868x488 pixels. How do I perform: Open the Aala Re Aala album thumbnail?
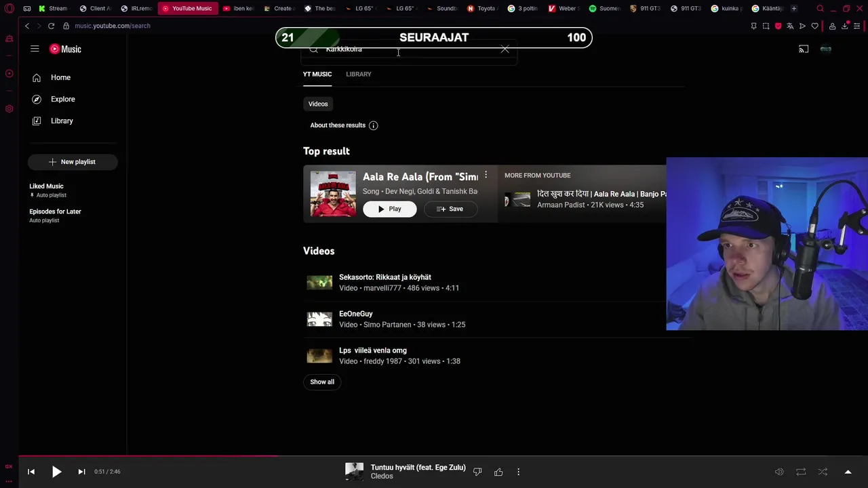333,194
